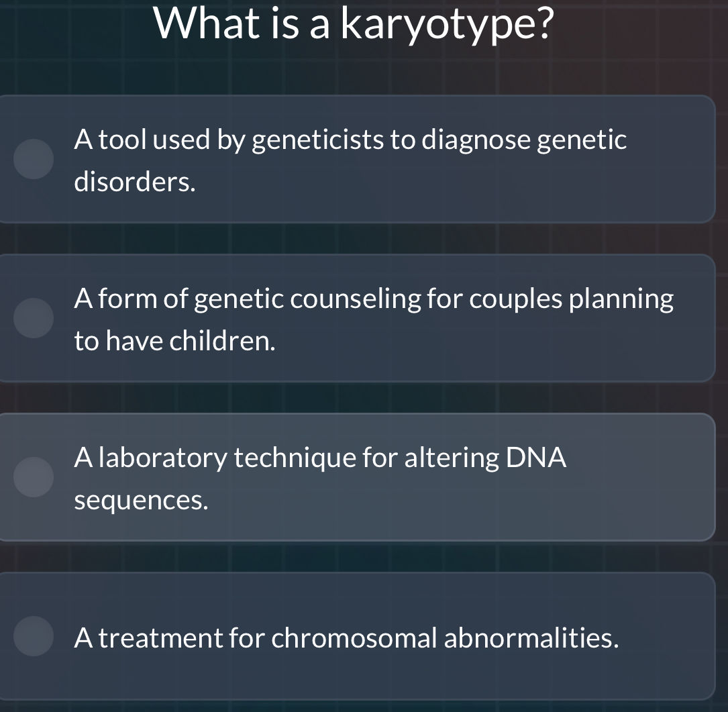Click the phrase 'to have children' in option two

pyautogui.click(x=174, y=340)
